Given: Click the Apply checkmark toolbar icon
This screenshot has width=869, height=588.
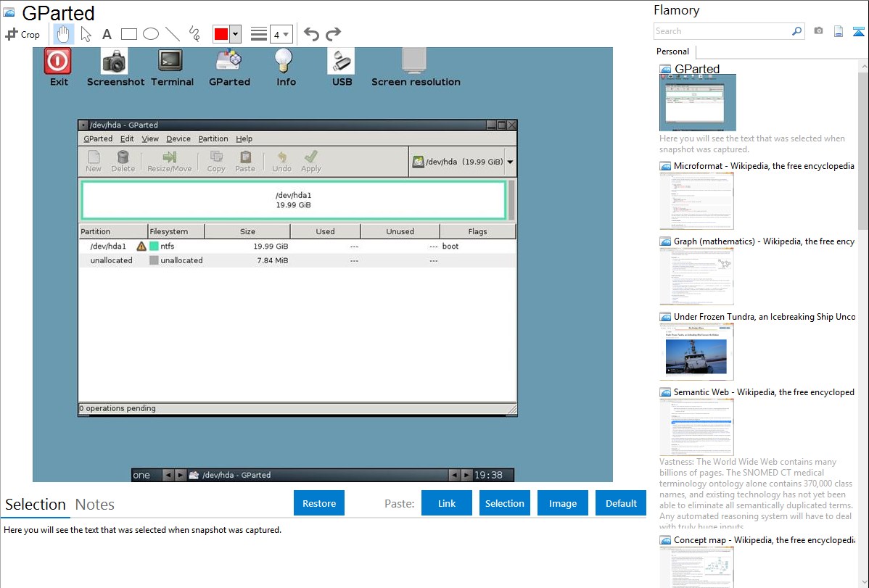Looking at the screenshot, I should [311, 161].
